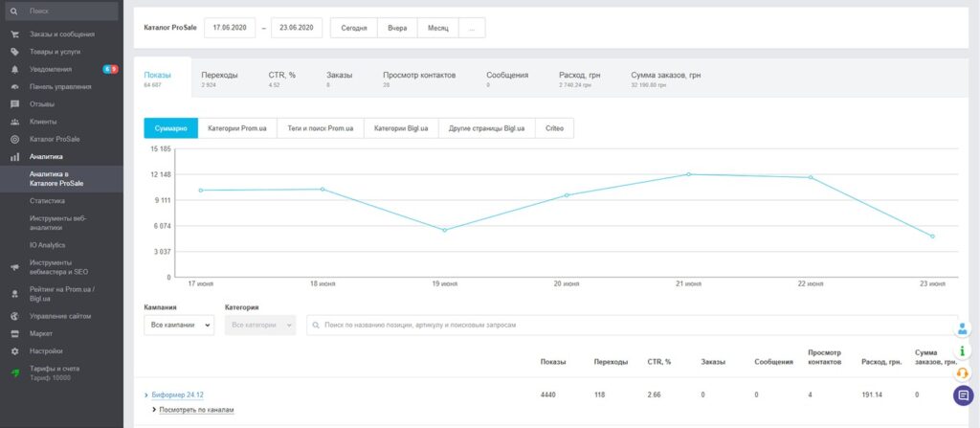This screenshot has width=980, height=428.
Task: Click the start date field 17.06.2020
Action: click(x=230, y=28)
